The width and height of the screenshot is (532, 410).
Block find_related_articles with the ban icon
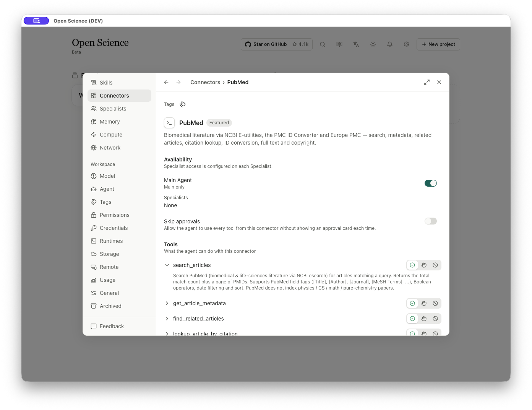[435, 319]
